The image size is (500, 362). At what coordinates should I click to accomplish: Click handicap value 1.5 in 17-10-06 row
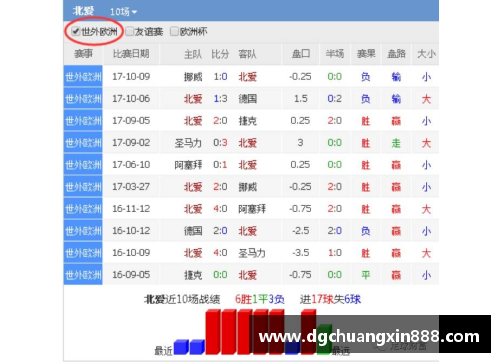tap(301, 99)
